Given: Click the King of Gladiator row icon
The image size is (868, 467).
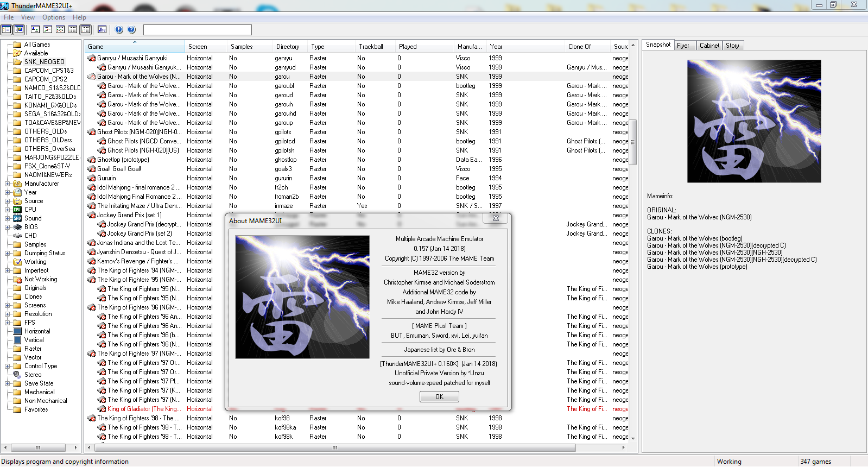Looking at the screenshot, I should (x=102, y=409).
